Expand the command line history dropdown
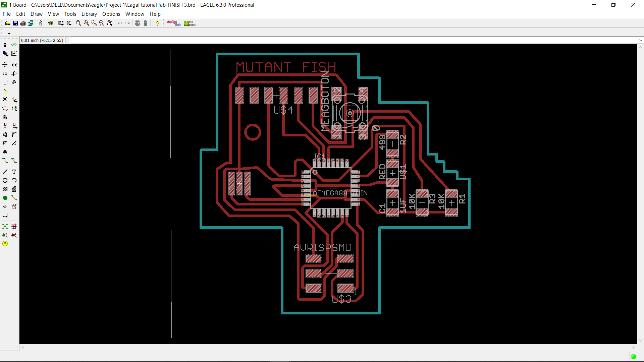This screenshot has height=362, width=644. click(x=641, y=40)
